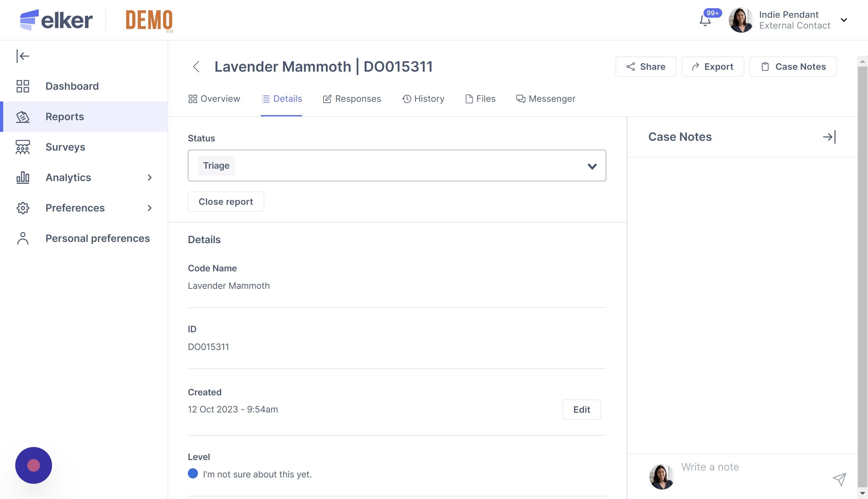Open the Indie Pendant user menu chevron

click(x=844, y=20)
